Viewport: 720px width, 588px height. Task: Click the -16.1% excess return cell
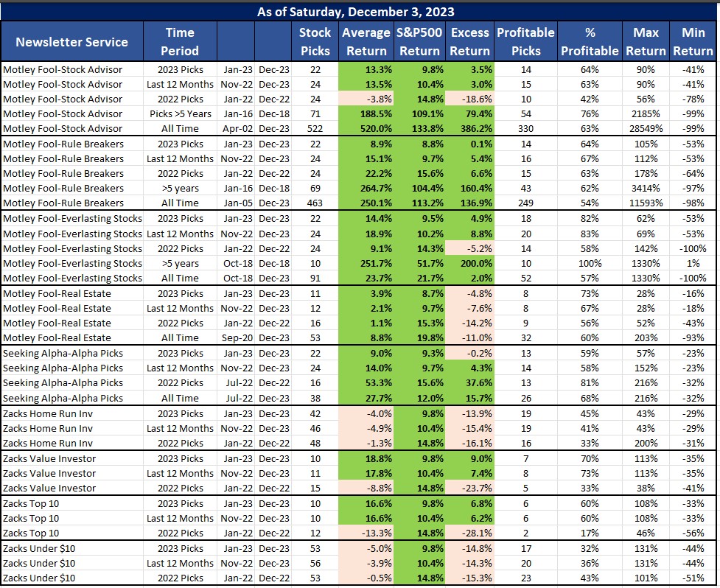pos(469,443)
